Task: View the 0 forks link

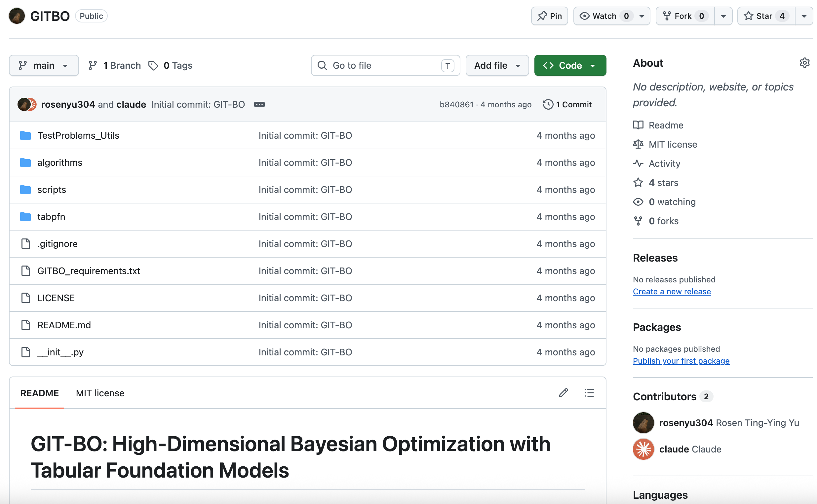Action: (x=656, y=221)
